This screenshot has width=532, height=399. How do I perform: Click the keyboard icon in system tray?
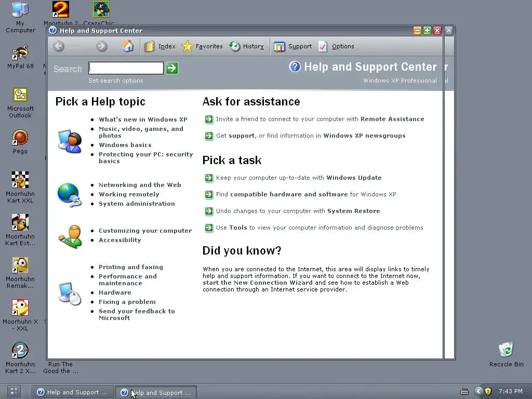click(464, 392)
